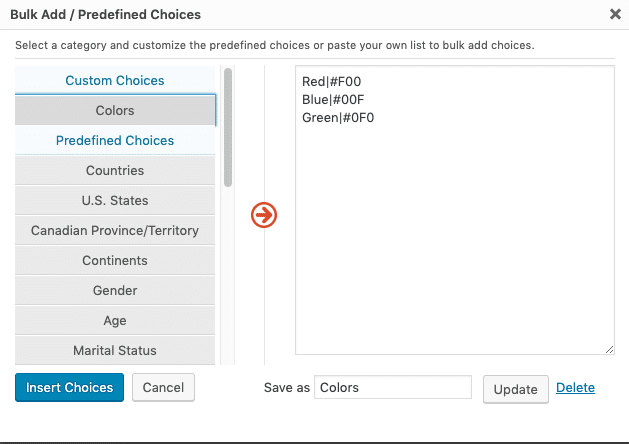
Task: Delete the saved Colors choices
Action: (x=575, y=387)
